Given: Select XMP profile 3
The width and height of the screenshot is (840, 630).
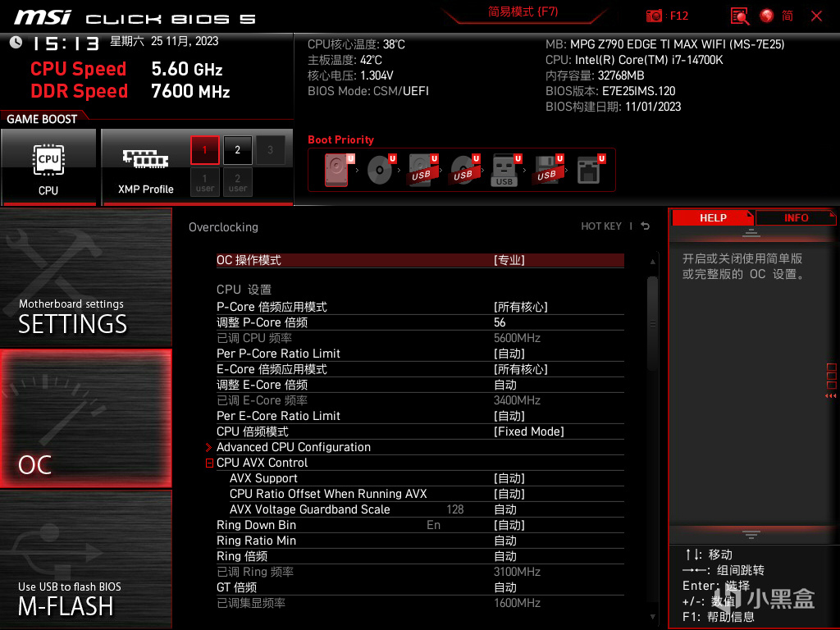Looking at the screenshot, I should point(270,149).
